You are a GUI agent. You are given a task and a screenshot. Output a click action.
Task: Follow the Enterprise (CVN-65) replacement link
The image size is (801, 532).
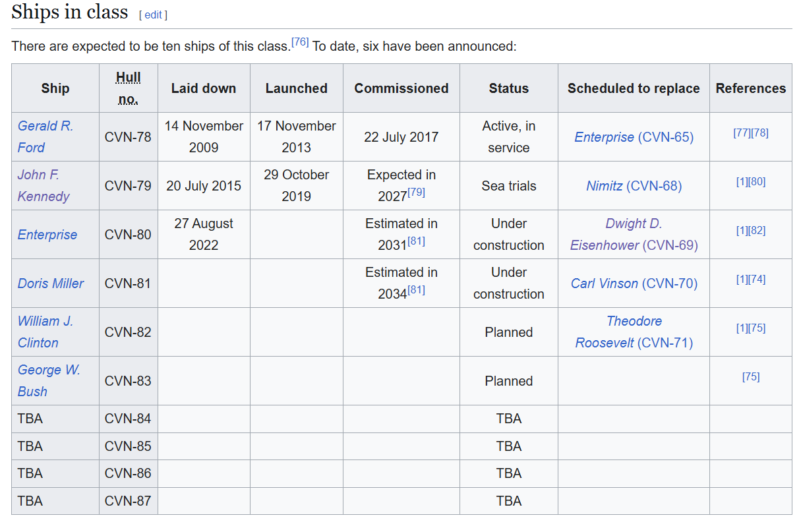[634, 137]
